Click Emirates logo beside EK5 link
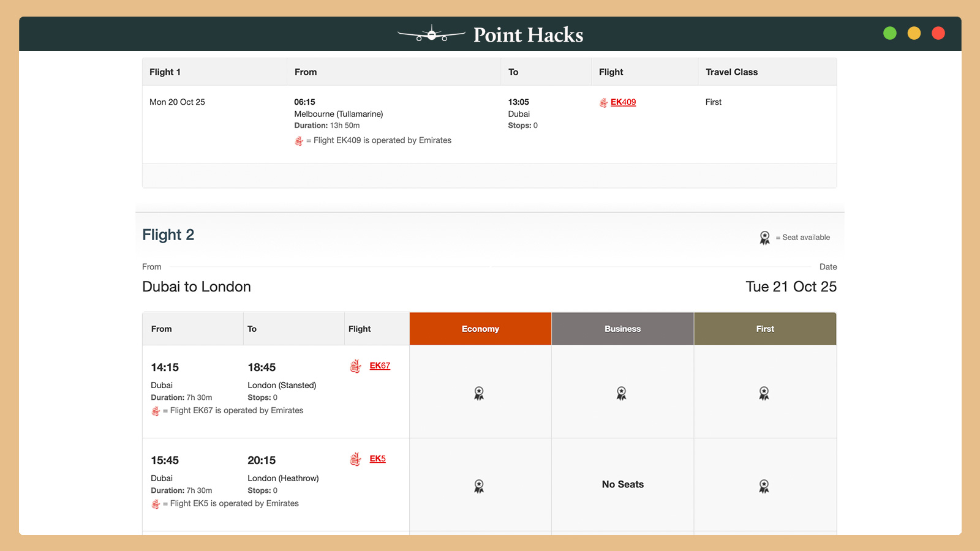This screenshot has height=551, width=980. point(355,459)
